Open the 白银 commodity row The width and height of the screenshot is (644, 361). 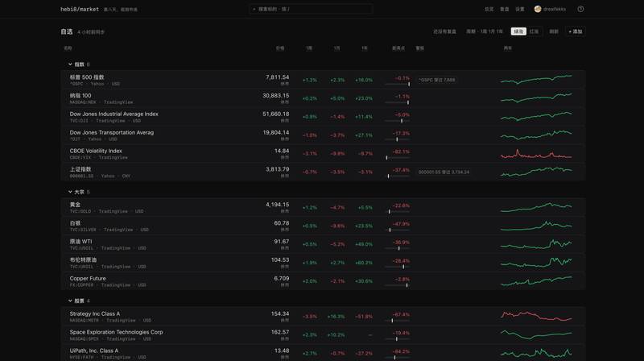323,226
